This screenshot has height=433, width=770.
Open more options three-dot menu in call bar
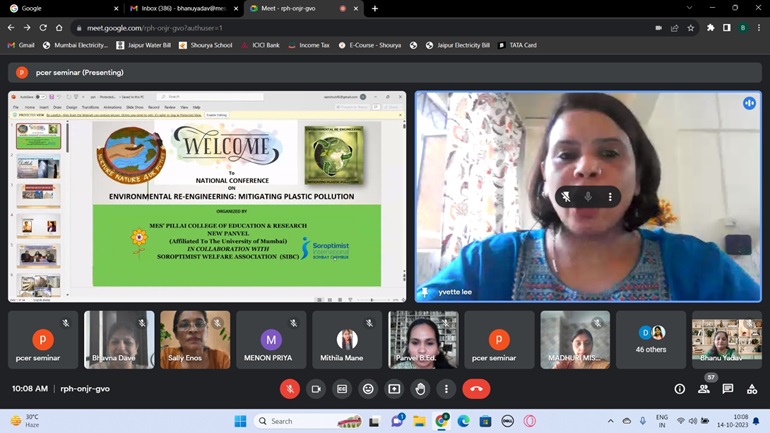click(x=446, y=389)
